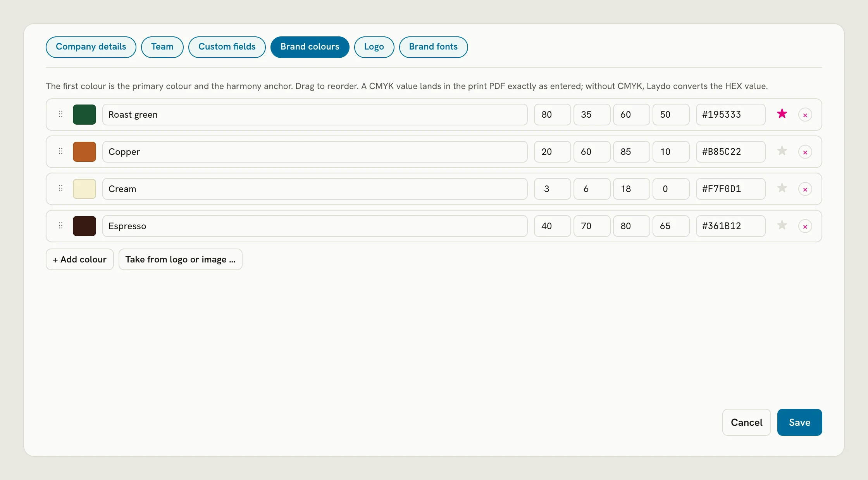Go to the Logo tab
Viewport: 868px width, 480px height.
374,47
